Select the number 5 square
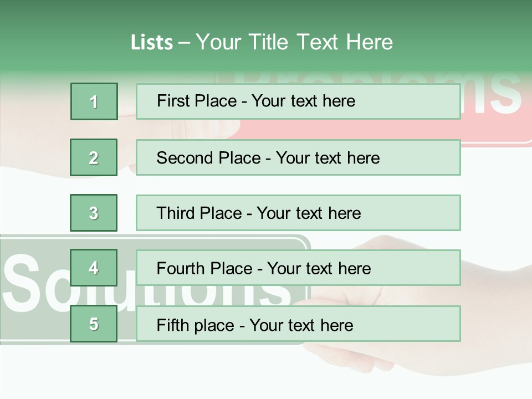The width and height of the screenshot is (532, 399). tap(94, 324)
